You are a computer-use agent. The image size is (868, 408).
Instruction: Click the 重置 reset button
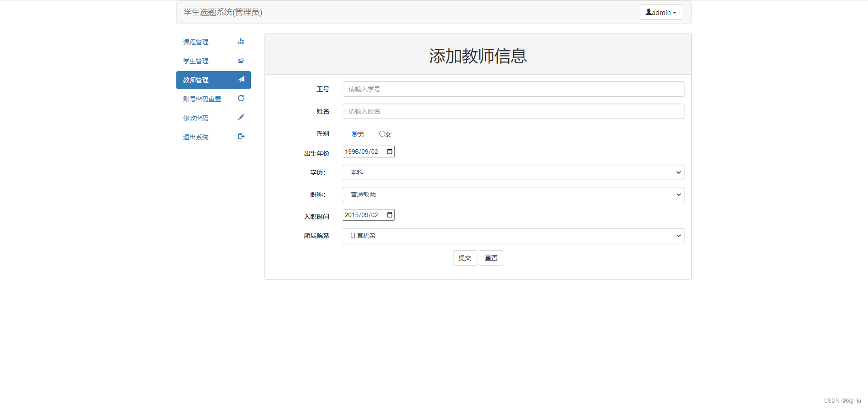[x=491, y=258]
